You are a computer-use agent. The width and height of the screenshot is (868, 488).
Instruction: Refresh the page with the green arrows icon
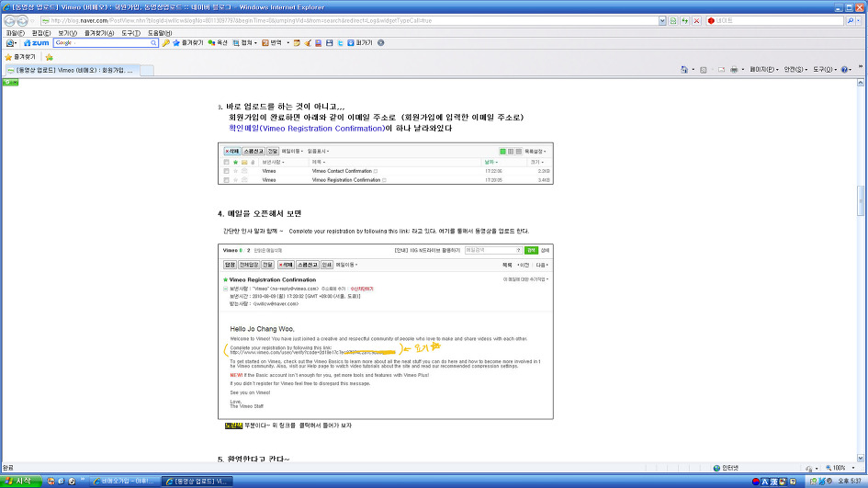coord(685,20)
